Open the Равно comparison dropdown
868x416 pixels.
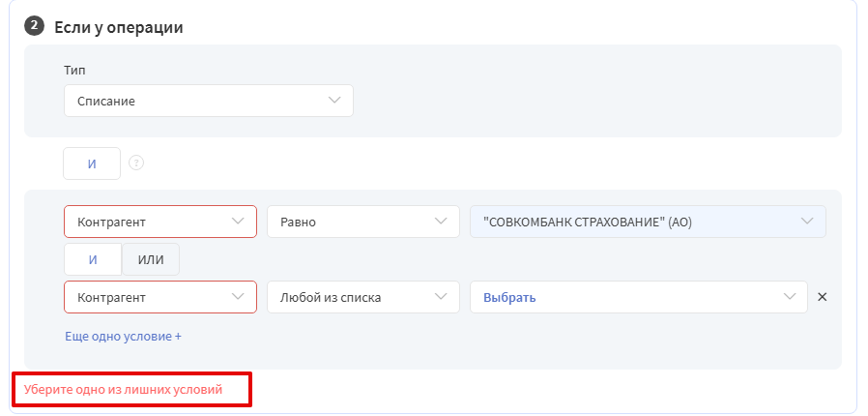click(x=363, y=222)
